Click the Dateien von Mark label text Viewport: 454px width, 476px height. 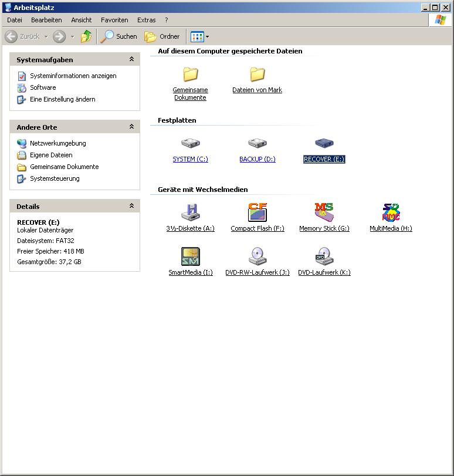tap(258, 90)
